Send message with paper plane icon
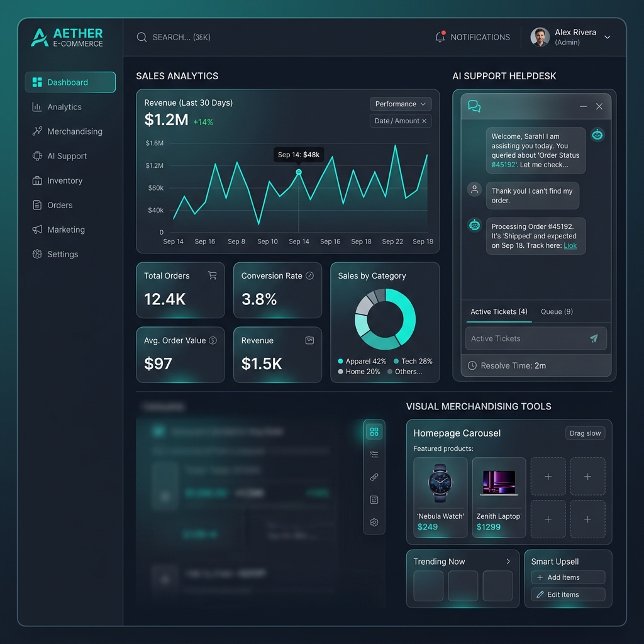 tap(594, 338)
